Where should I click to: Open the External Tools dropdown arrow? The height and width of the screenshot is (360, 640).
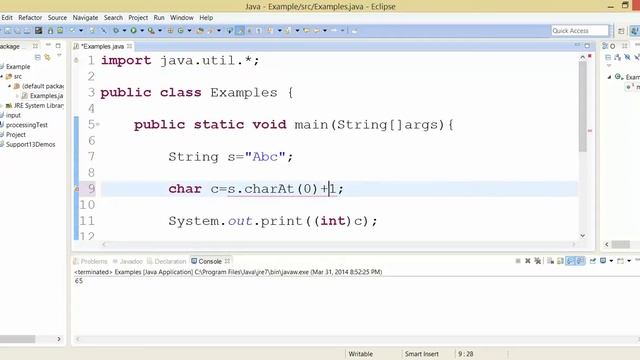(160, 31)
